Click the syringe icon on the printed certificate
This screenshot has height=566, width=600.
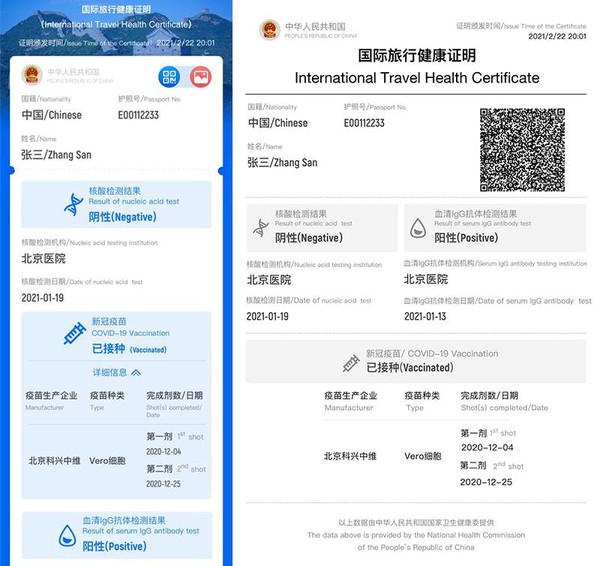click(350, 361)
